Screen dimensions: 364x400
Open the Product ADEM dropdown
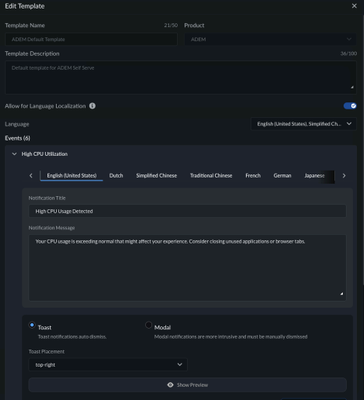271,39
